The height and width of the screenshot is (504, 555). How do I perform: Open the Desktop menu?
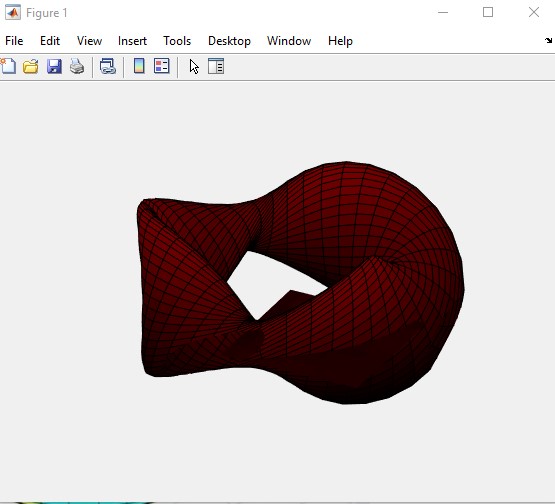[229, 41]
